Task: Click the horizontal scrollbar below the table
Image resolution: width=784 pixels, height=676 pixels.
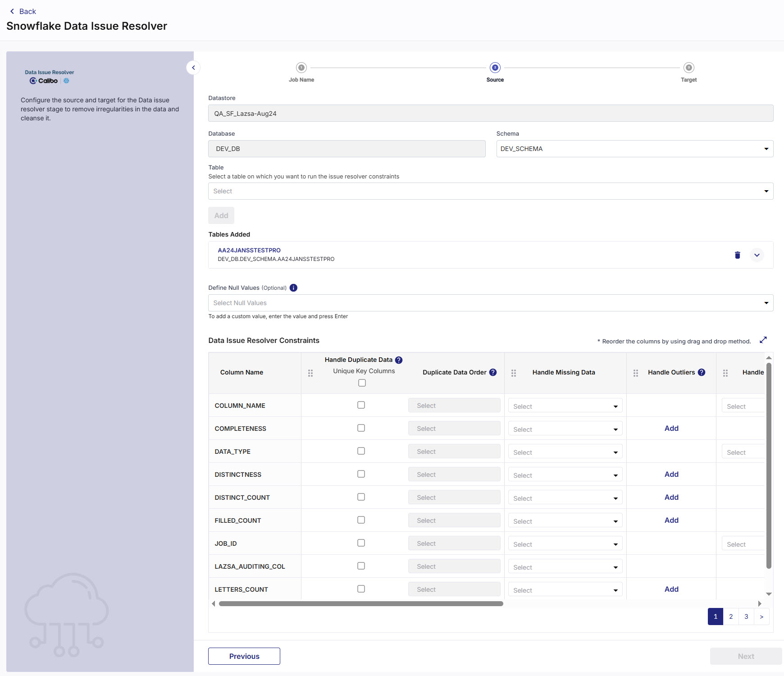Action: click(360, 603)
